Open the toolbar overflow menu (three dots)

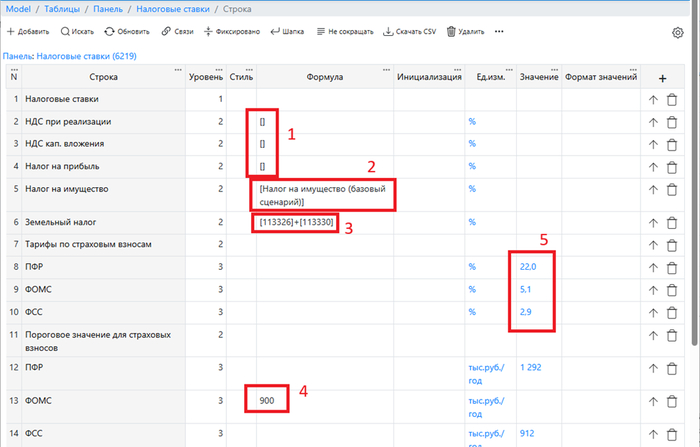point(499,32)
